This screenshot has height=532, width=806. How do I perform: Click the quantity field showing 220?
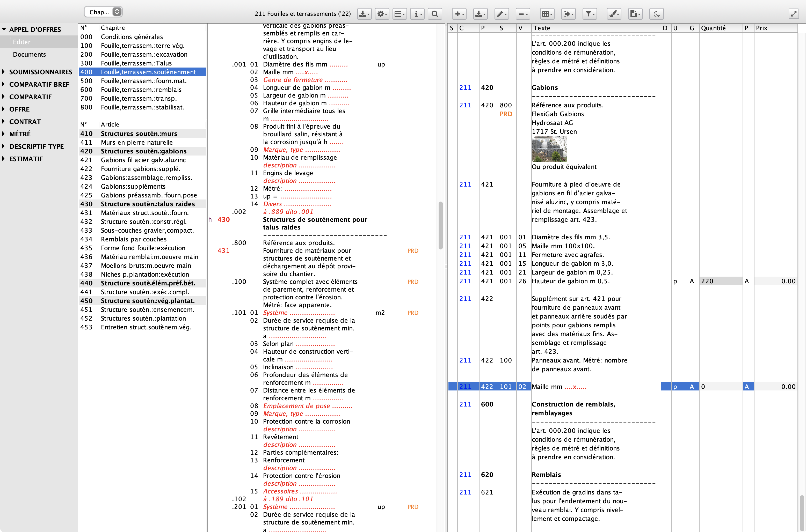[721, 281]
